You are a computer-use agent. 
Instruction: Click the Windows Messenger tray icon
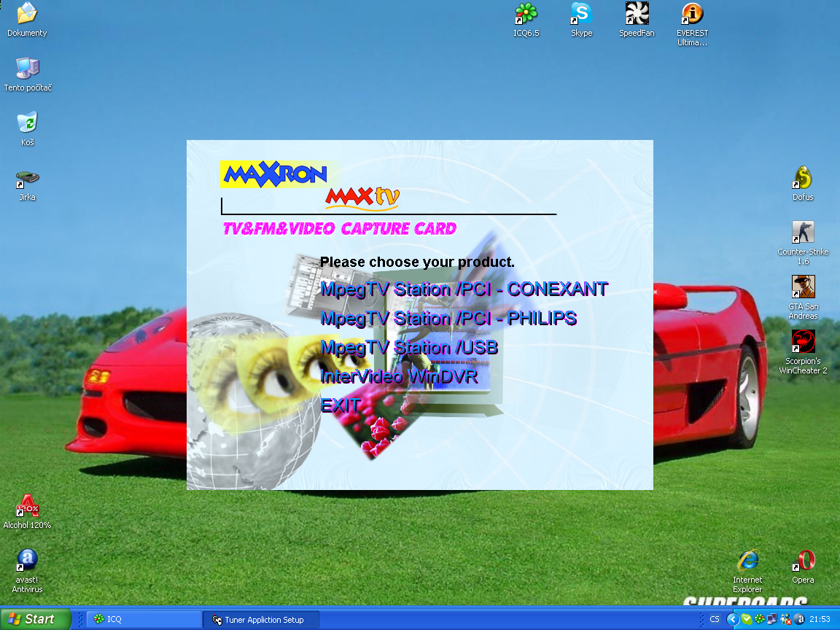pyautogui.click(x=786, y=619)
